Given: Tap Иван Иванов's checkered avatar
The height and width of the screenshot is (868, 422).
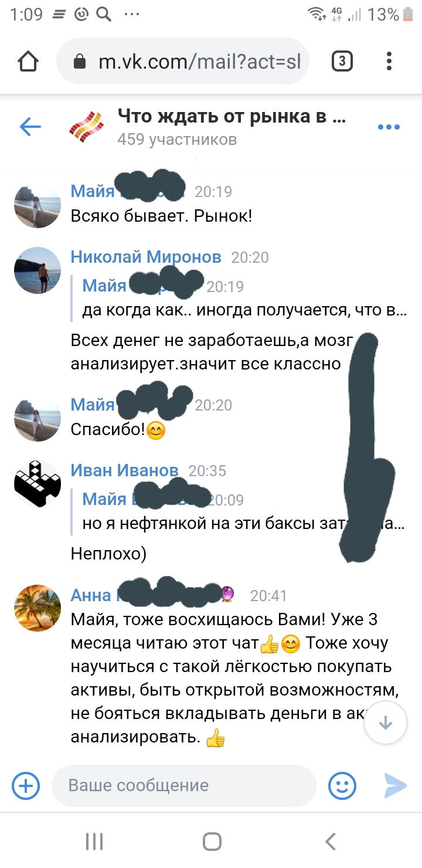Looking at the screenshot, I should (x=38, y=484).
